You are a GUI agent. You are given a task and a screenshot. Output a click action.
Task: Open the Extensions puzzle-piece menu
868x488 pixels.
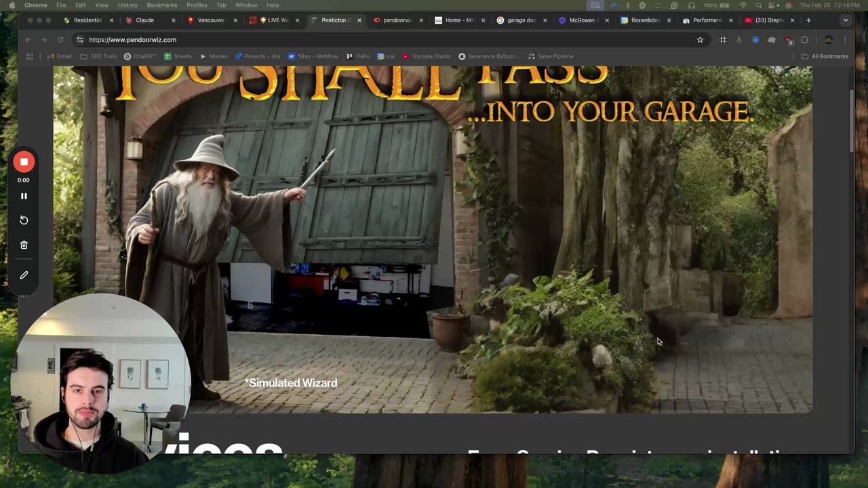point(804,40)
